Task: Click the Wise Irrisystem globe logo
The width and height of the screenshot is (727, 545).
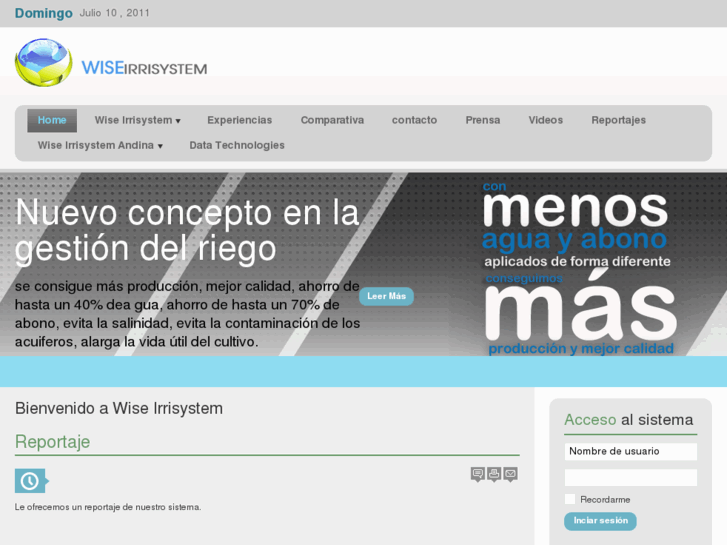Action: (x=44, y=62)
